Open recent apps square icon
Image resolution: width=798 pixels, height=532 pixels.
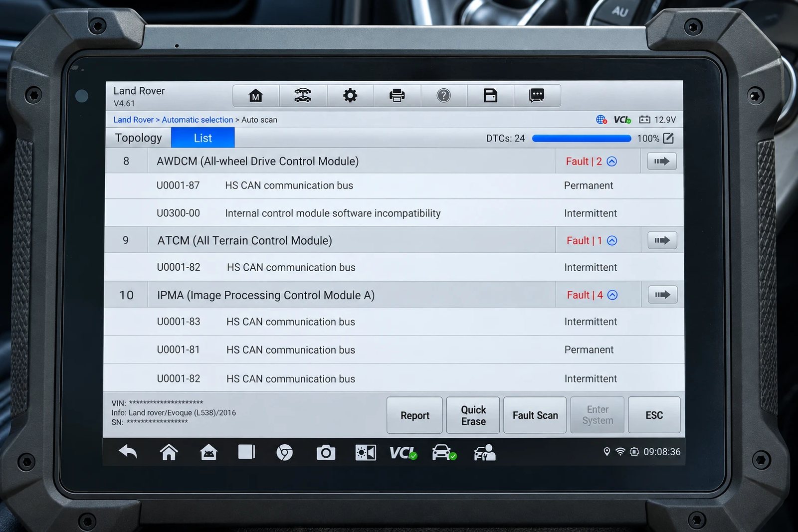[246, 452]
